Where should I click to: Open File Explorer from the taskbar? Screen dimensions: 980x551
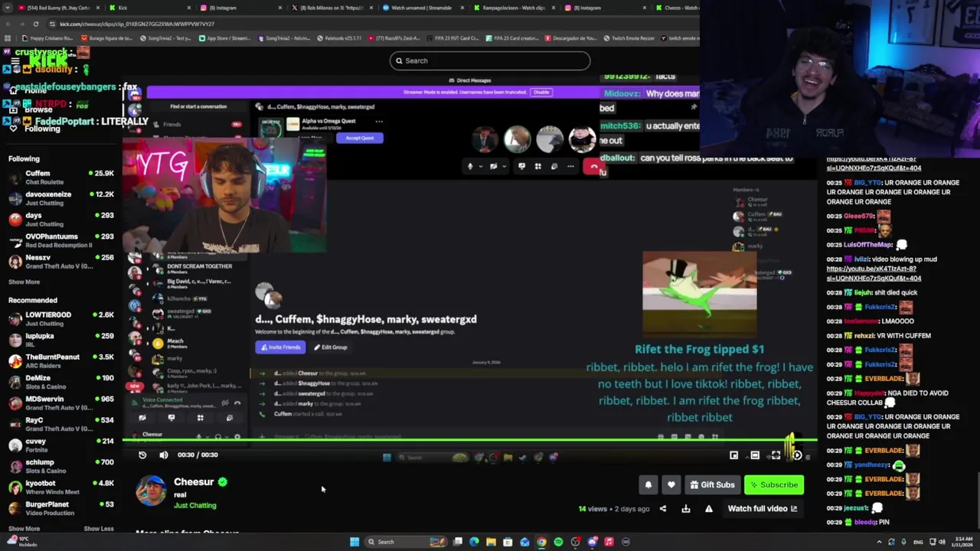(x=491, y=542)
